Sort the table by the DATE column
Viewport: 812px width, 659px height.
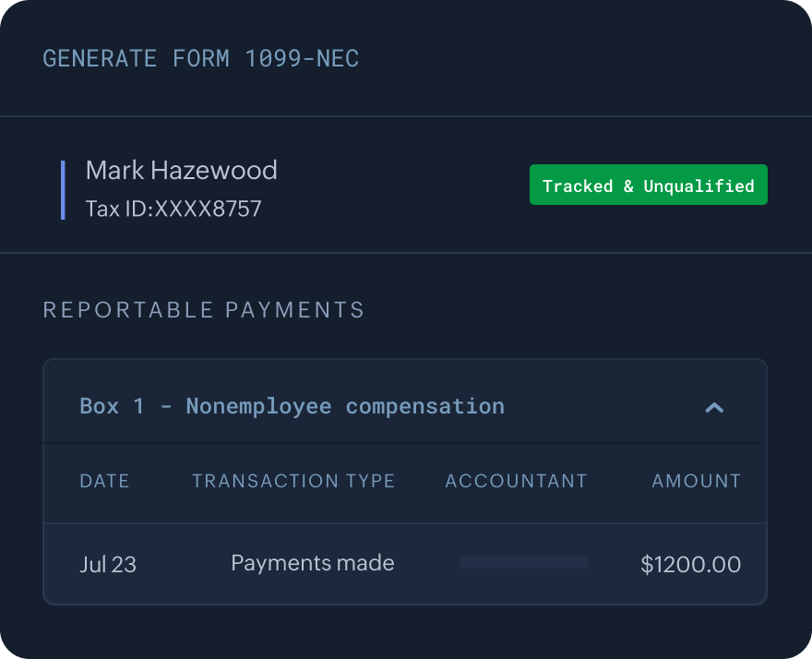pyautogui.click(x=104, y=481)
